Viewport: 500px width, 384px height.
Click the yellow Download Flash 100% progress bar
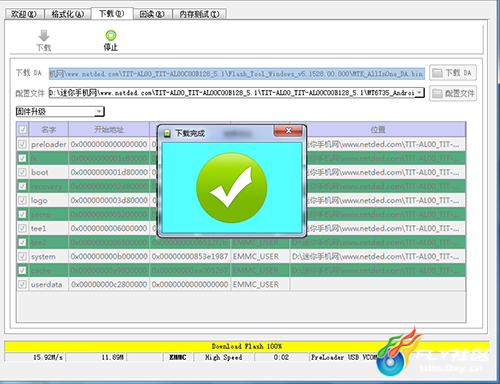click(247, 346)
